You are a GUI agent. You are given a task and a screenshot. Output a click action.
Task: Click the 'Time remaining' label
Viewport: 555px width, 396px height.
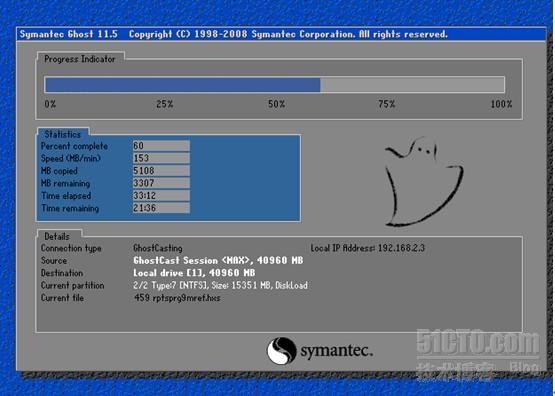[70, 208]
